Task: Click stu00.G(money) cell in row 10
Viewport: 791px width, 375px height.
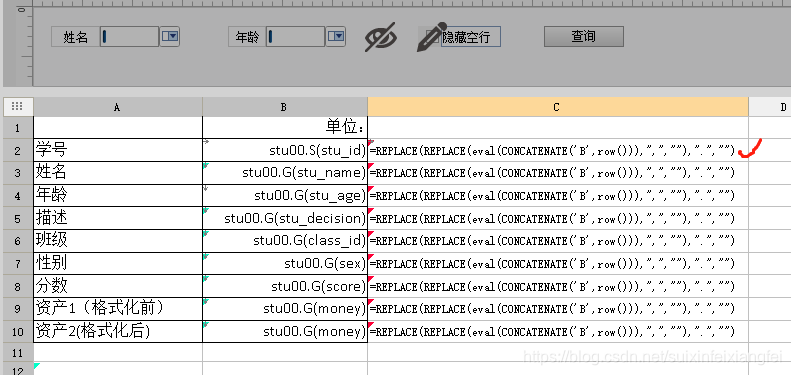Action: coord(285,332)
